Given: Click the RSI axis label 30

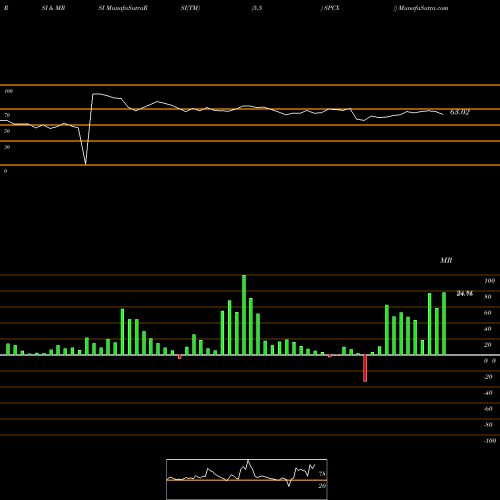Looking at the screenshot, I should coord(7,147).
